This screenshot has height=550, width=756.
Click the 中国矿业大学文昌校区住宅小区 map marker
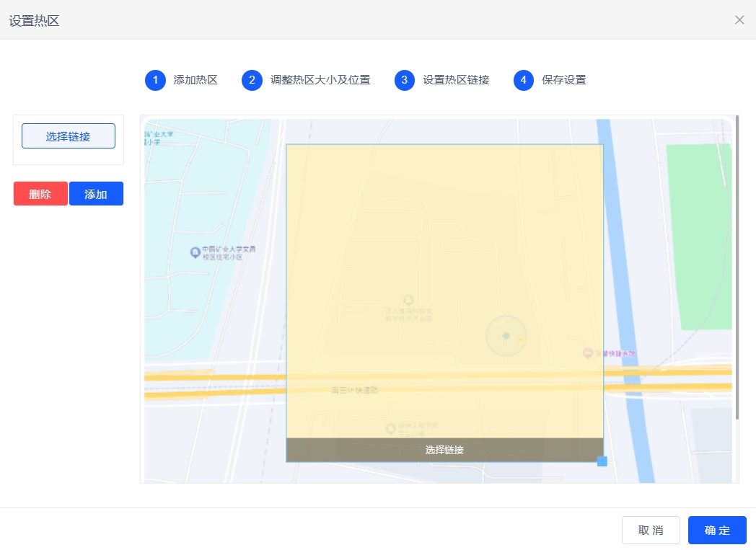click(195, 252)
